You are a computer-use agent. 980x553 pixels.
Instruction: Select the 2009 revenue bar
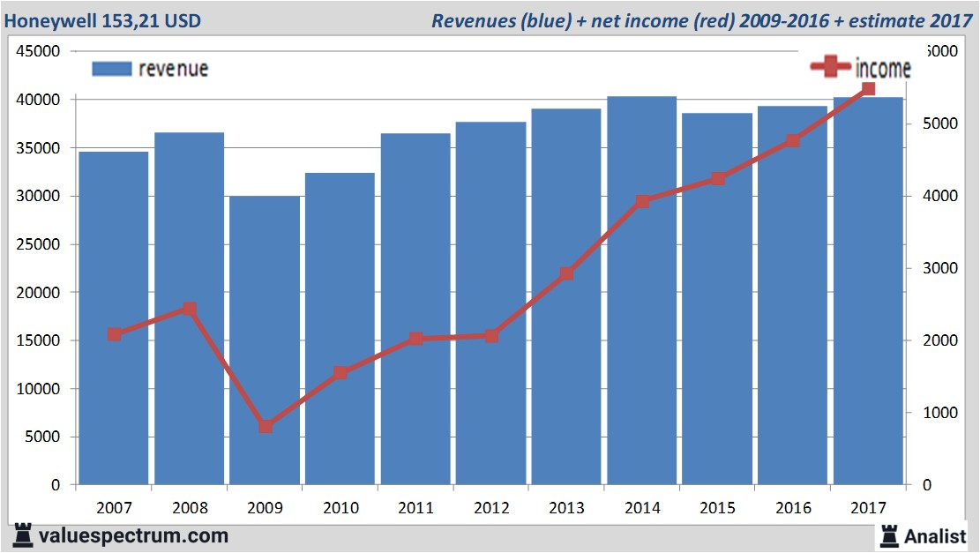pyautogui.click(x=265, y=340)
